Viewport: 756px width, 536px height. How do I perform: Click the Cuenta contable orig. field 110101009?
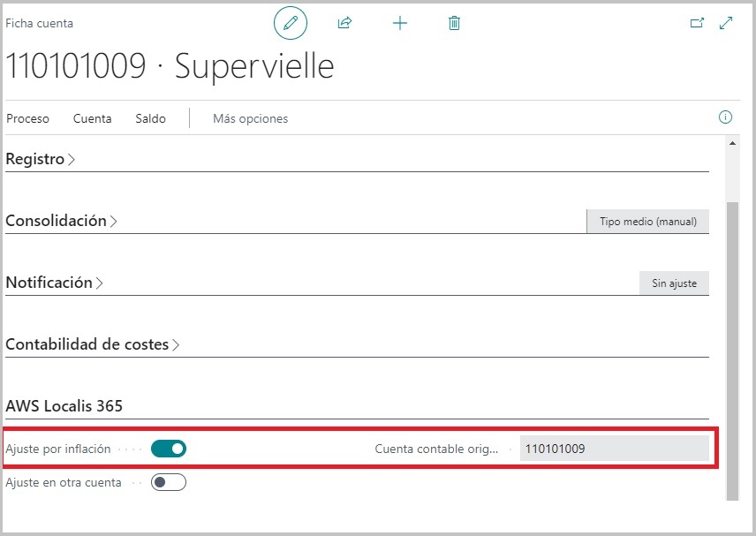[615, 449]
